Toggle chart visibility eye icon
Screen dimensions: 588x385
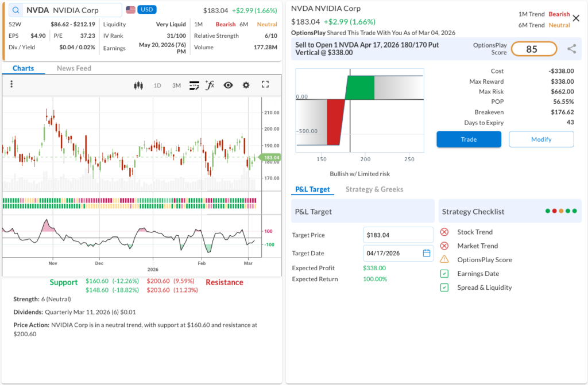(x=228, y=85)
